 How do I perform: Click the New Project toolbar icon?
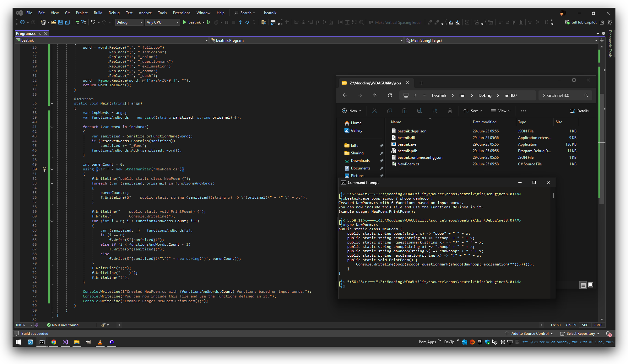pyautogui.click(x=43, y=22)
